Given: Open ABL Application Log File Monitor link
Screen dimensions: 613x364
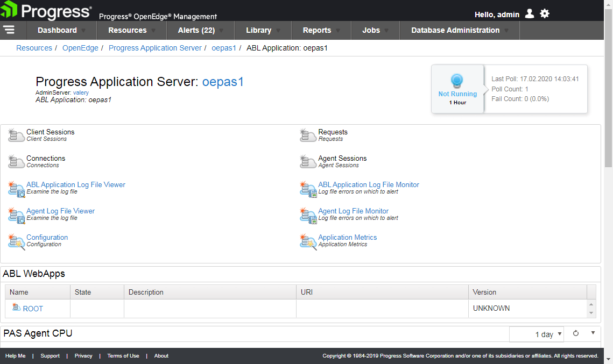Looking at the screenshot, I should coord(369,184).
